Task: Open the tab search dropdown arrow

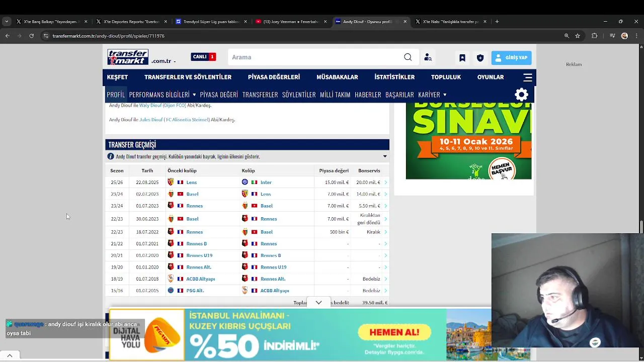Action: click(7, 22)
